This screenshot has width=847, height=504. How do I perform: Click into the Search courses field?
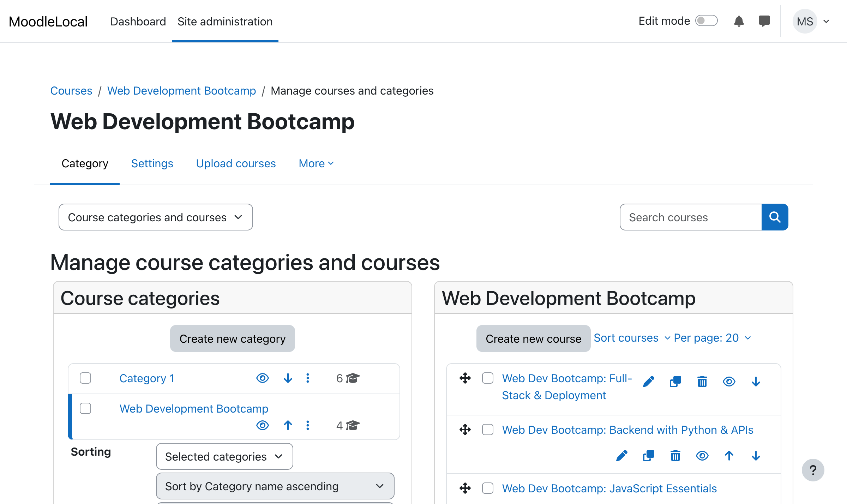click(x=691, y=217)
